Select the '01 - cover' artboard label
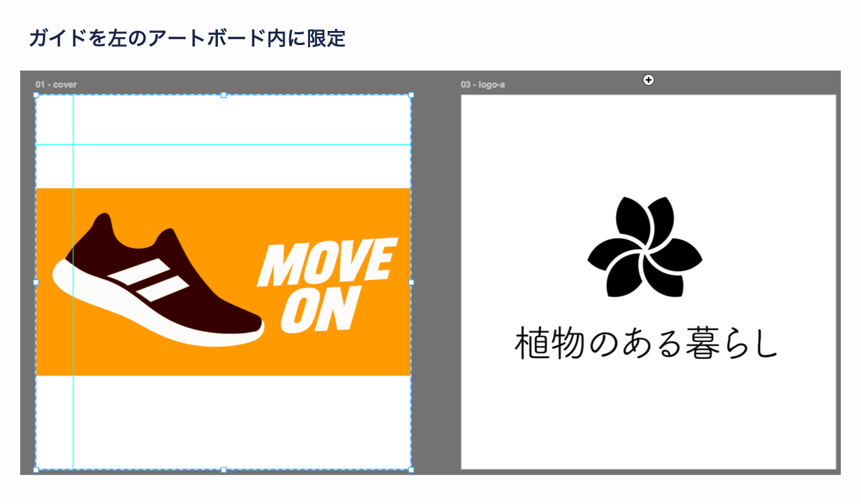Image resolution: width=861 pixels, height=504 pixels. pyautogui.click(x=57, y=85)
